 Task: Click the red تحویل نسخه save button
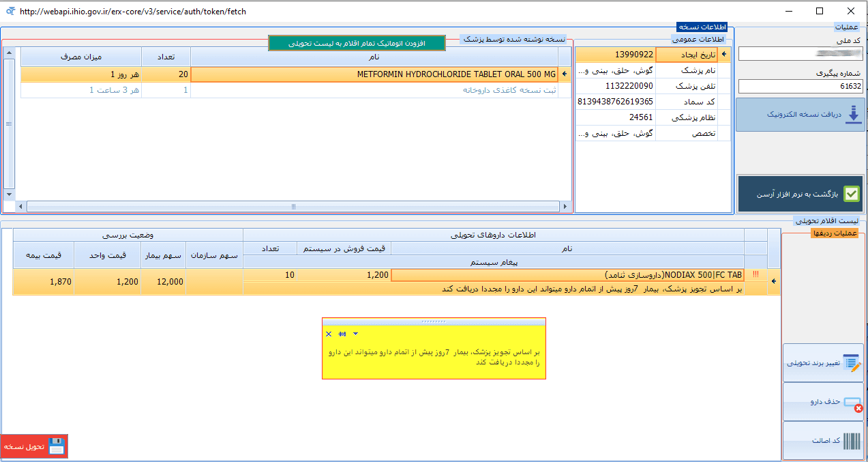(x=35, y=446)
